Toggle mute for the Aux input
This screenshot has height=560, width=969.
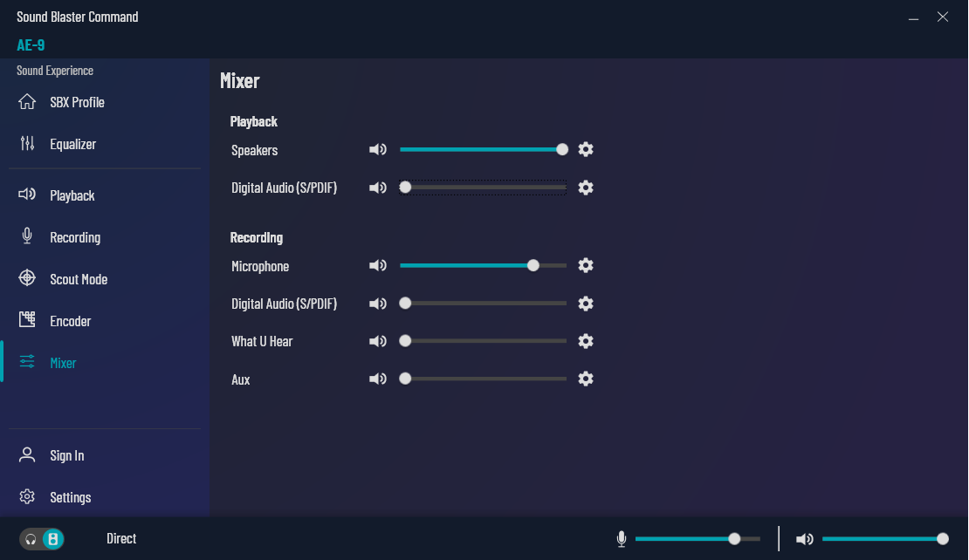(x=377, y=379)
